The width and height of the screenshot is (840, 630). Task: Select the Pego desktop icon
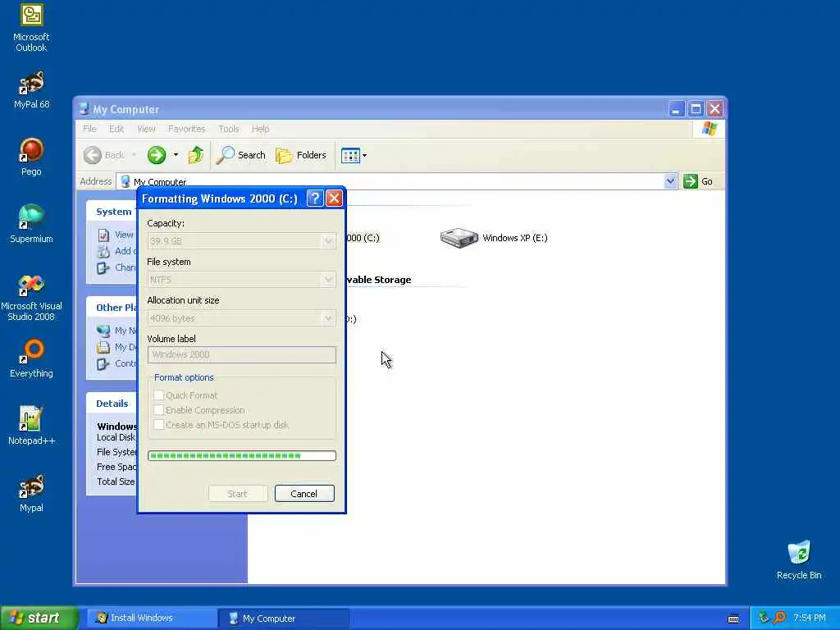(x=31, y=157)
